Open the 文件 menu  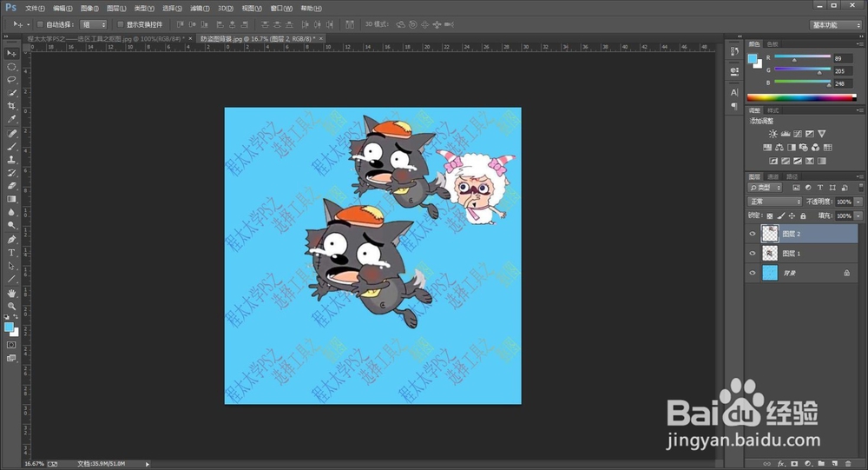pyautogui.click(x=35, y=9)
